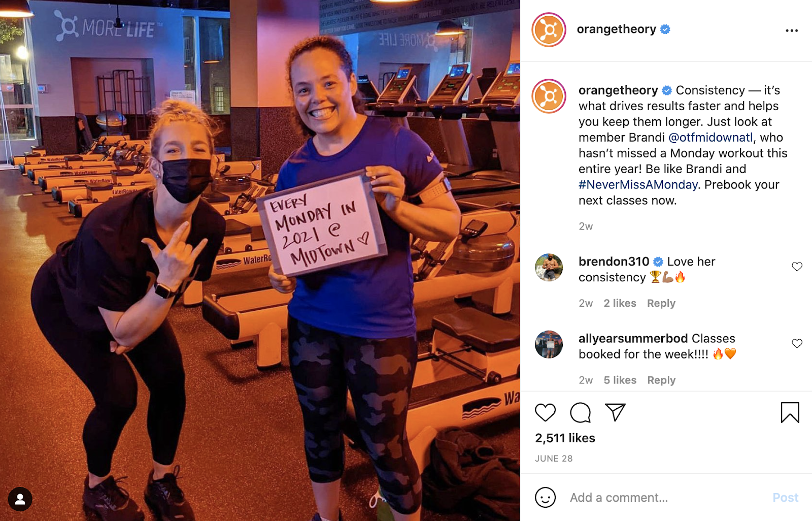
Task: View brendon310's profile avatar
Action: click(549, 267)
